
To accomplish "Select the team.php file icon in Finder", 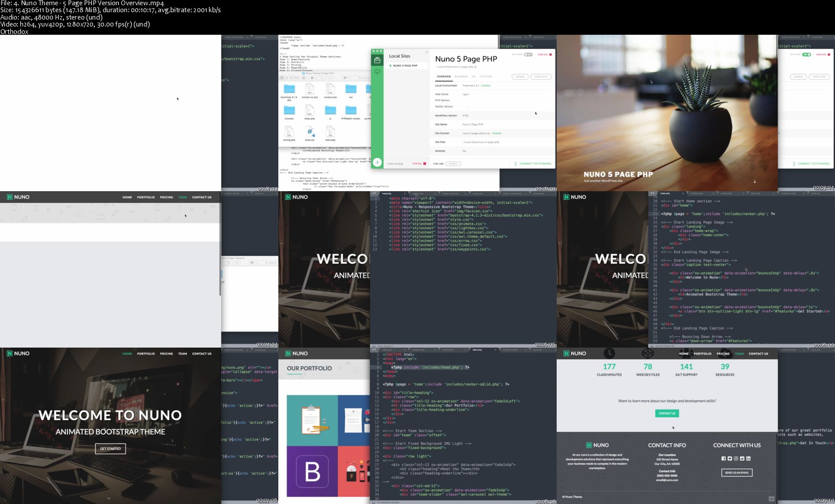I will coord(330,132).
